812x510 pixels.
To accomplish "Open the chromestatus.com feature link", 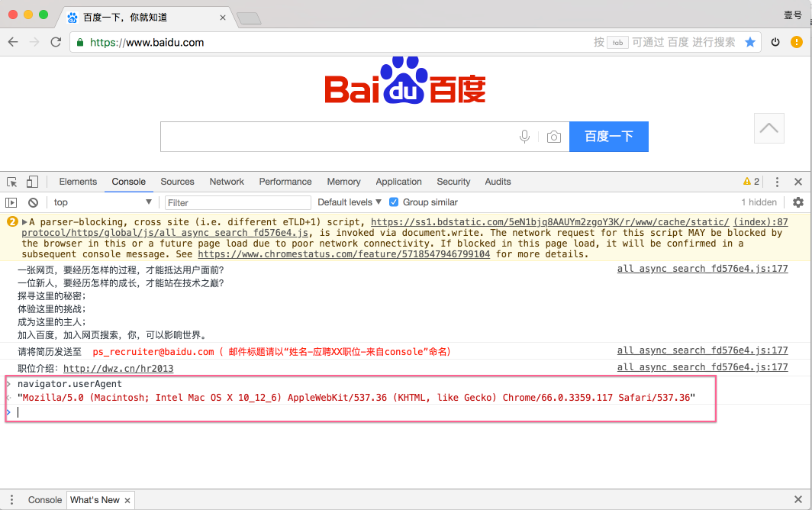I will [x=344, y=254].
